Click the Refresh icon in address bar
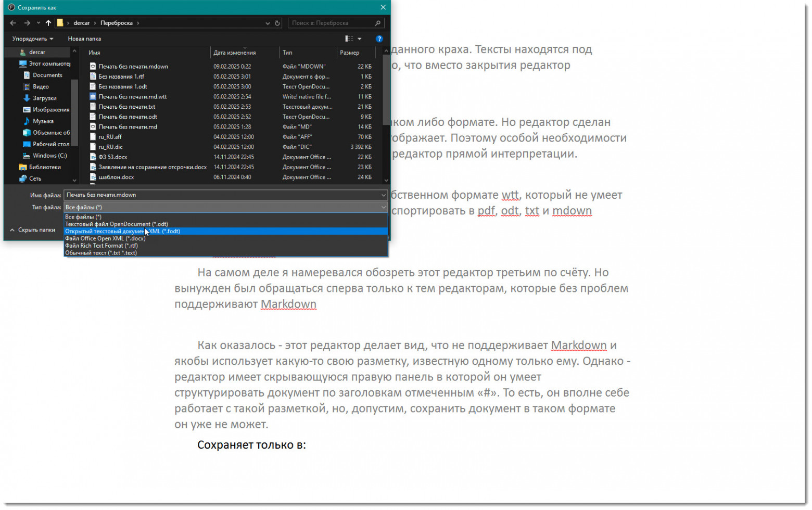812x510 pixels. (276, 22)
